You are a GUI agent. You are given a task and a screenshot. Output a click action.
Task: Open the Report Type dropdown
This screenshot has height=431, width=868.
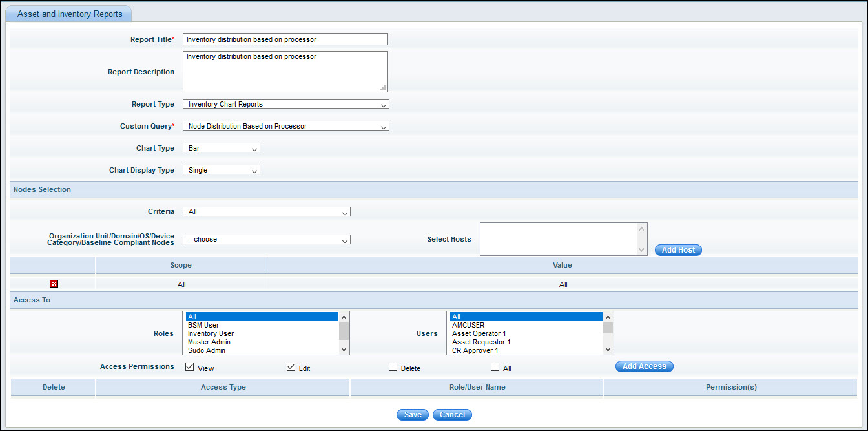pos(285,104)
